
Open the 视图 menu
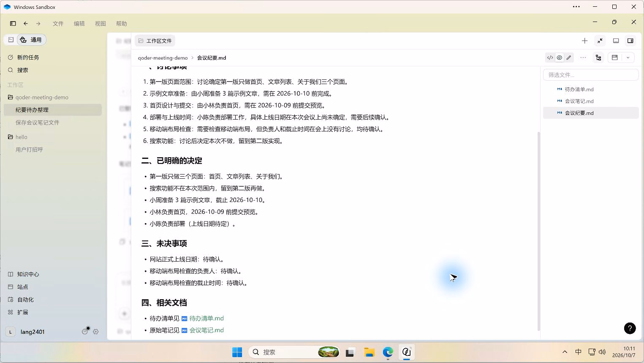[x=100, y=24]
